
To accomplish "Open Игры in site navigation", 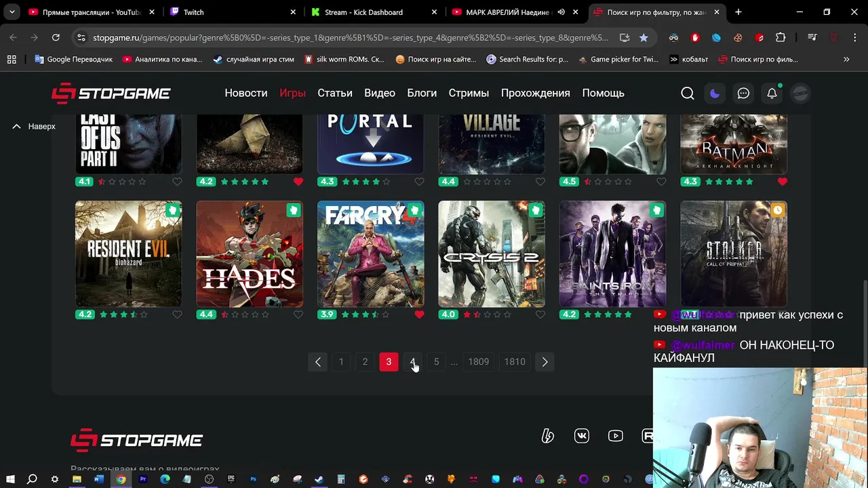I will (292, 94).
